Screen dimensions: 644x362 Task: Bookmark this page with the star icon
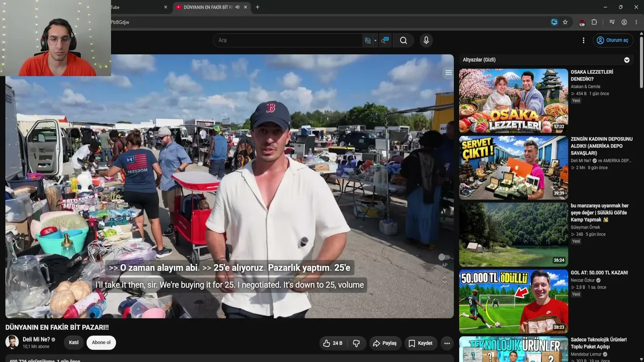[565, 22]
